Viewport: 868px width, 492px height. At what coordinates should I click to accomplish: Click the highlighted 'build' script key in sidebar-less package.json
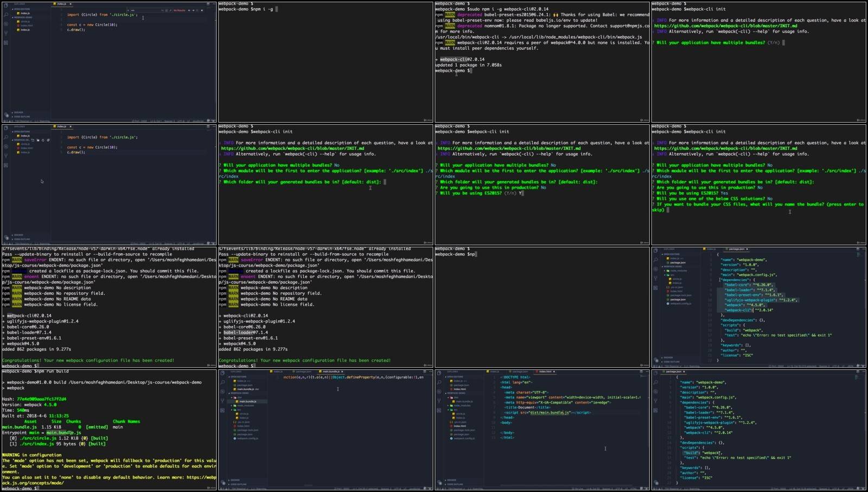(691, 453)
